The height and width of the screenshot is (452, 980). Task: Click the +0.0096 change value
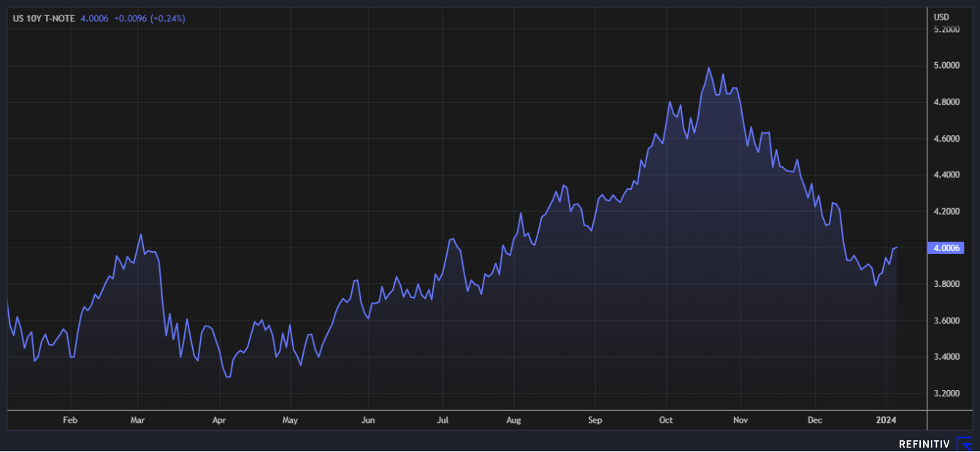tap(131, 18)
